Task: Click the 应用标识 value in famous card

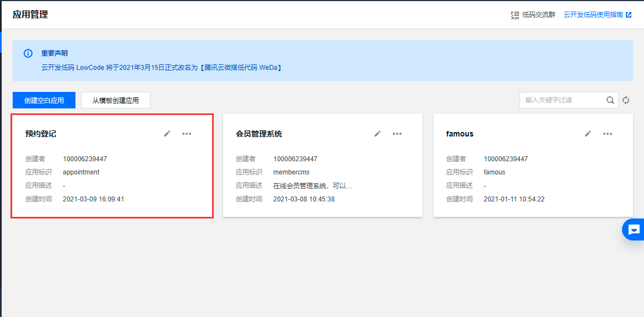Action: 495,172
